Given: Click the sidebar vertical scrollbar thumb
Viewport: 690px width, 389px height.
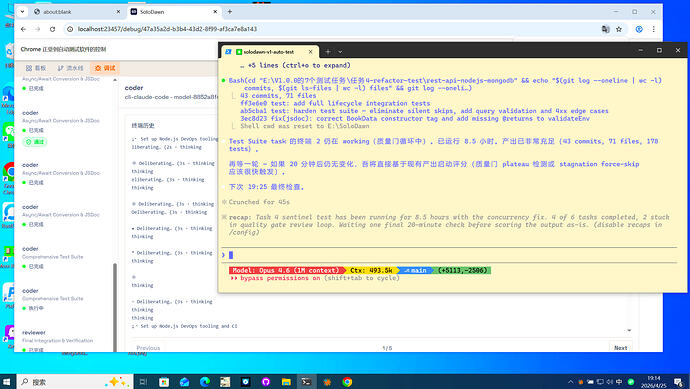Looking at the screenshot, I should tap(115, 307).
